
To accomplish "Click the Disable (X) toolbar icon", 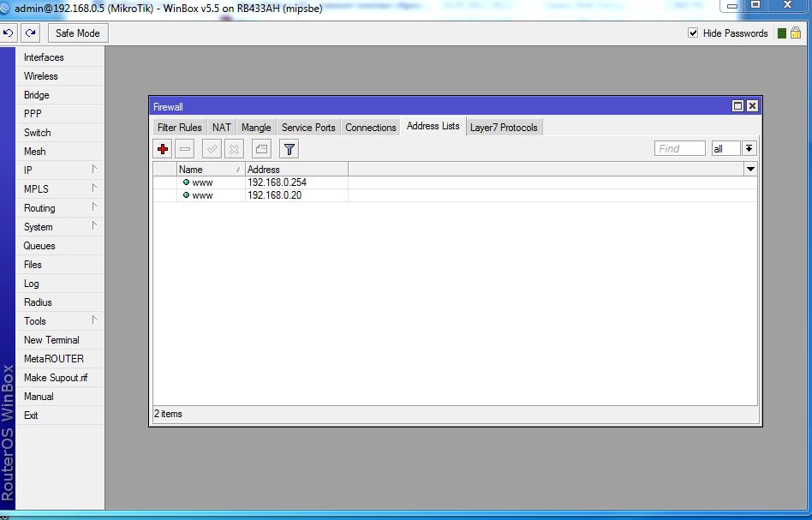I will pos(234,149).
